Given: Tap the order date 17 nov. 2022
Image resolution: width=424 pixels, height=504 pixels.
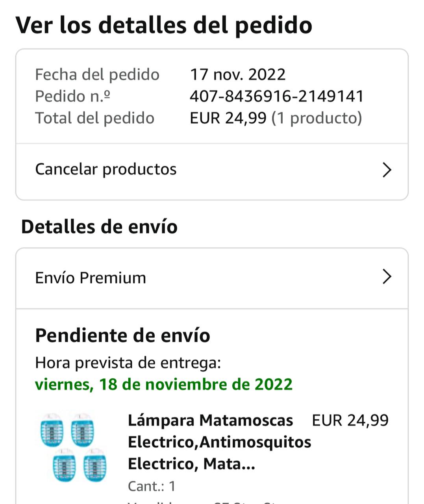Looking at the screenshot, I should 238,74.
